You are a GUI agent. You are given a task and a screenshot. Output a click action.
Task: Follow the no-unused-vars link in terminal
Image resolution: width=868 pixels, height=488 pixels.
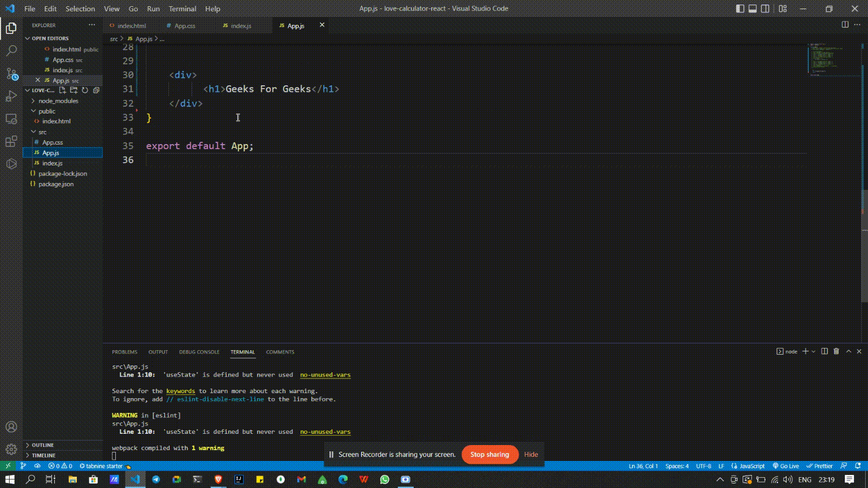(325, 374)
